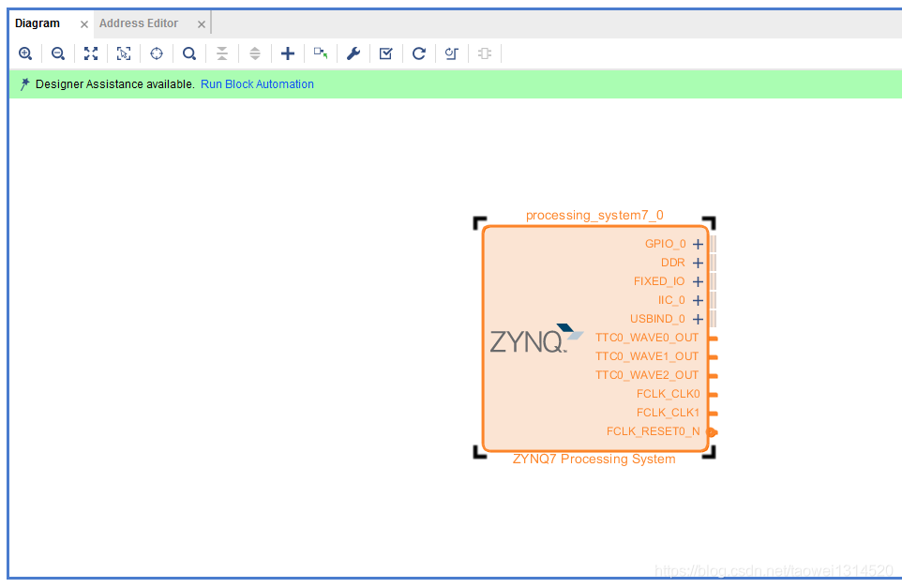Click the auto-fit selection crosshair icon
The width and height of the screenshot is (902, 588).
(157, 53)
